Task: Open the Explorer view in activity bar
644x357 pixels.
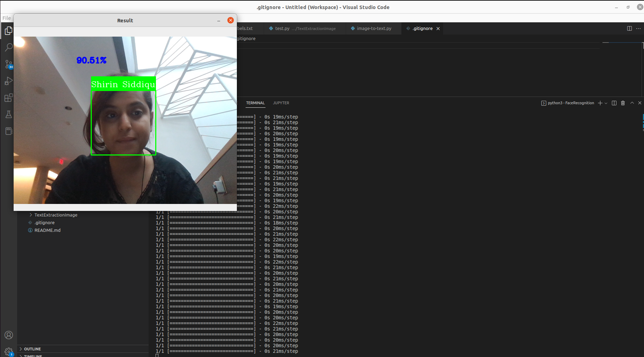Action: 8,31
